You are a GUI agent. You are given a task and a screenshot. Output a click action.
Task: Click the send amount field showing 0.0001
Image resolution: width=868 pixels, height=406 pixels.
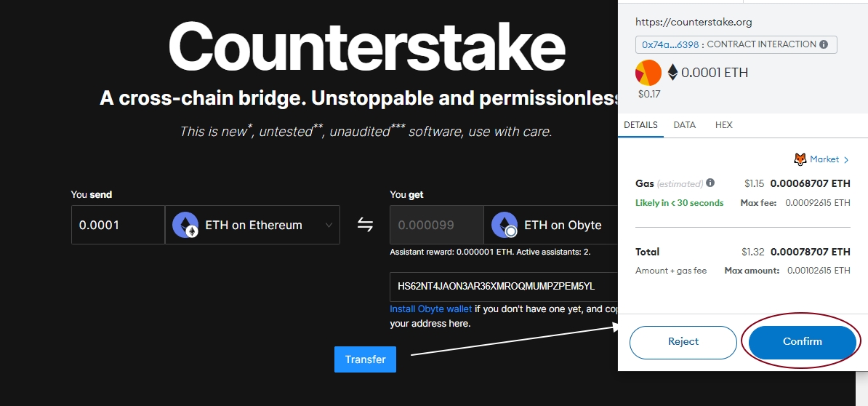click(118, 225)
